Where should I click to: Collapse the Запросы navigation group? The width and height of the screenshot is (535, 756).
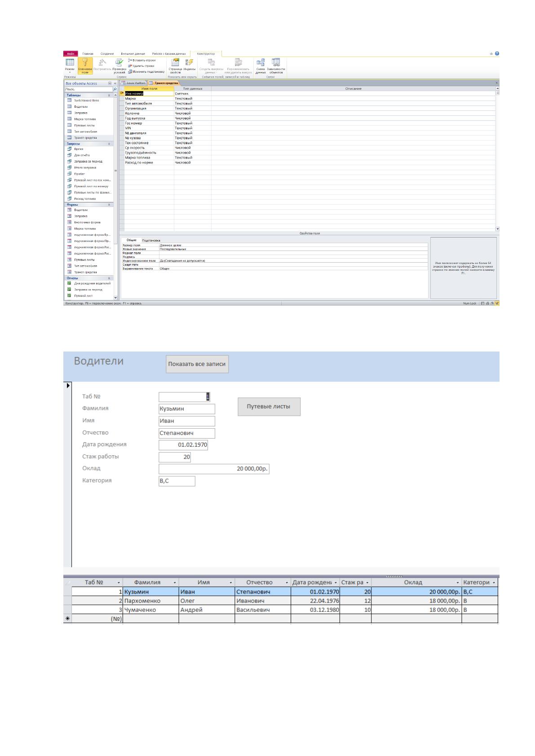[109, 144]
